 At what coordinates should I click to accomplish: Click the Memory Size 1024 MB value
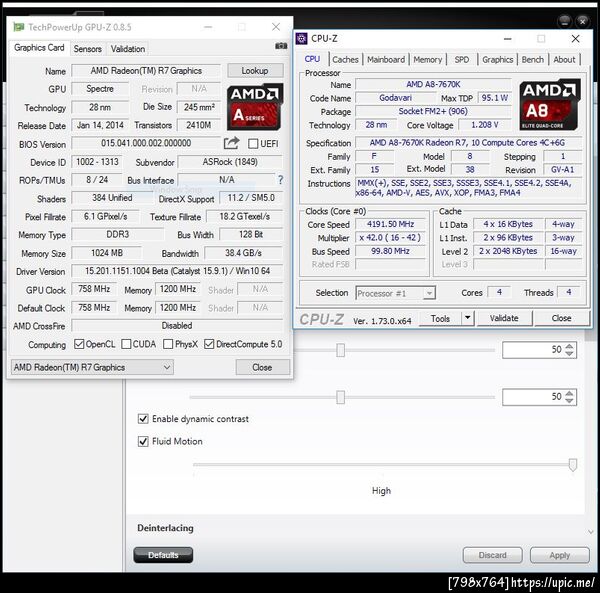coord(106,253)
